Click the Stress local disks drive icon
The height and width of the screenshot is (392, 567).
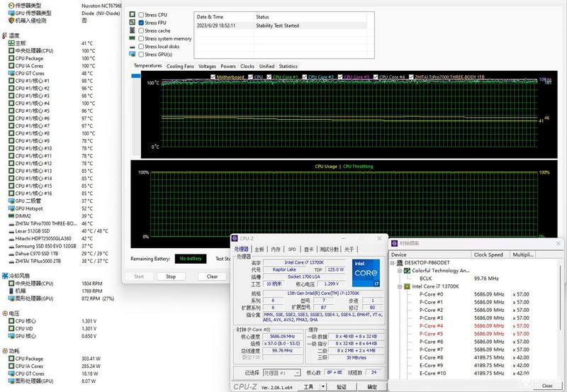133,47
